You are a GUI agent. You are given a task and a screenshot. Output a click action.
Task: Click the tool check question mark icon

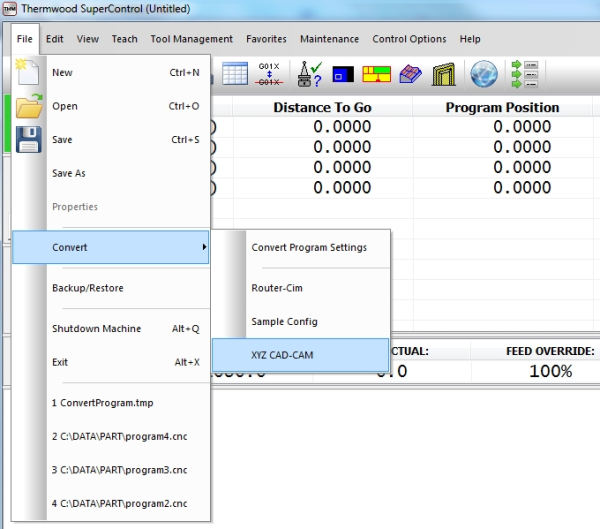point(309,74)
